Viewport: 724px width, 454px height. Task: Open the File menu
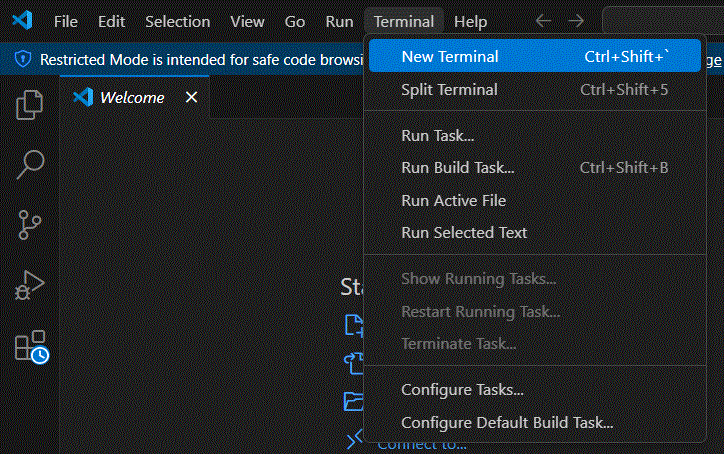[66, 21]
